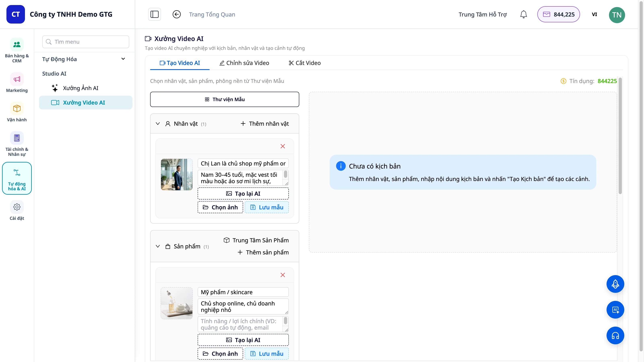Click Thêm nhân vật to add character

click(264, 124)
